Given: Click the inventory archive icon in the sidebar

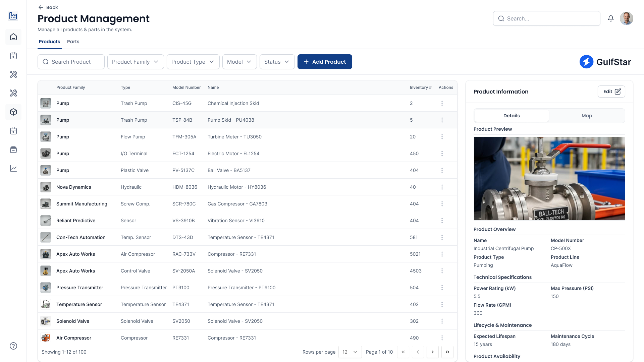Looking at the screenshot, I should coord(13,150).
